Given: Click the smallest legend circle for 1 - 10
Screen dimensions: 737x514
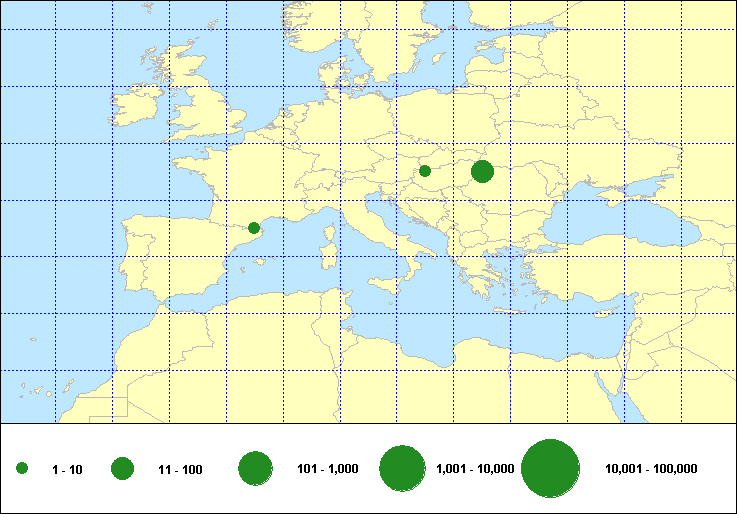Looking at the screenshot, I should [x=22, y=469].
